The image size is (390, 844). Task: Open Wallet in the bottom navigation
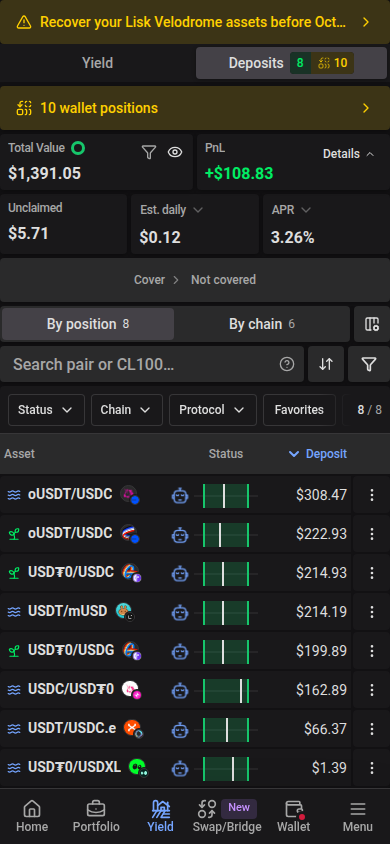click(x=294, y=817)
